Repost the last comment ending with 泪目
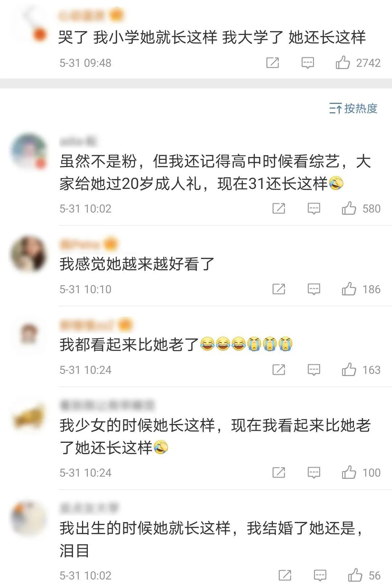Screen dimensions: 392x586 point(285,575)
